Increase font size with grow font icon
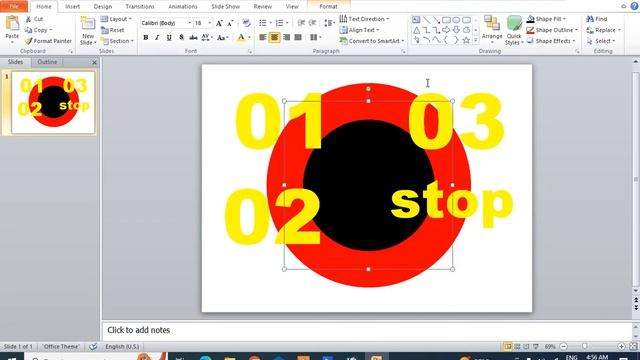Viewport: 640px width, 360px height. [x=219, y=23]
